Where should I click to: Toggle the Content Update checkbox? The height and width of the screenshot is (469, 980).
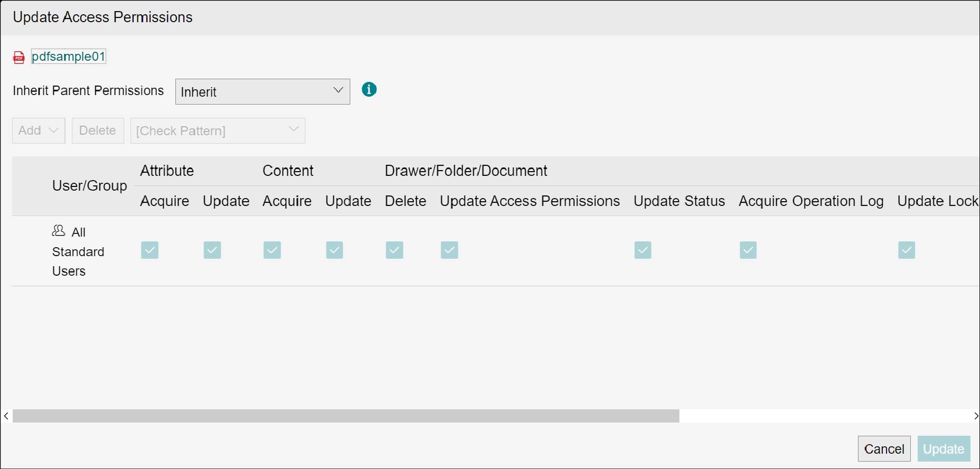click(334, 250)
